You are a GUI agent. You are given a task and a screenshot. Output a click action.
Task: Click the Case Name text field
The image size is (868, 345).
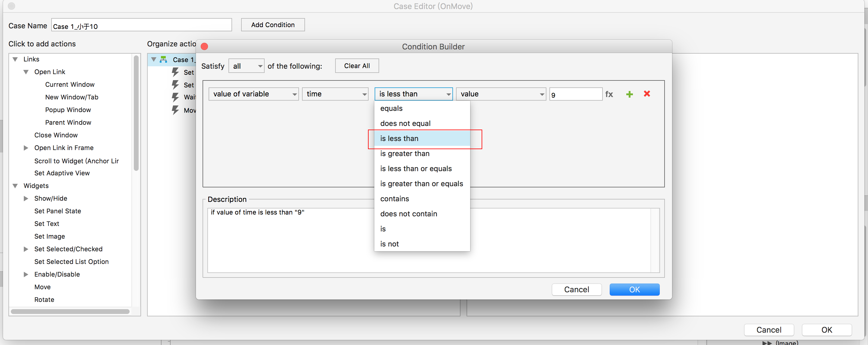[x=142, y=25]
